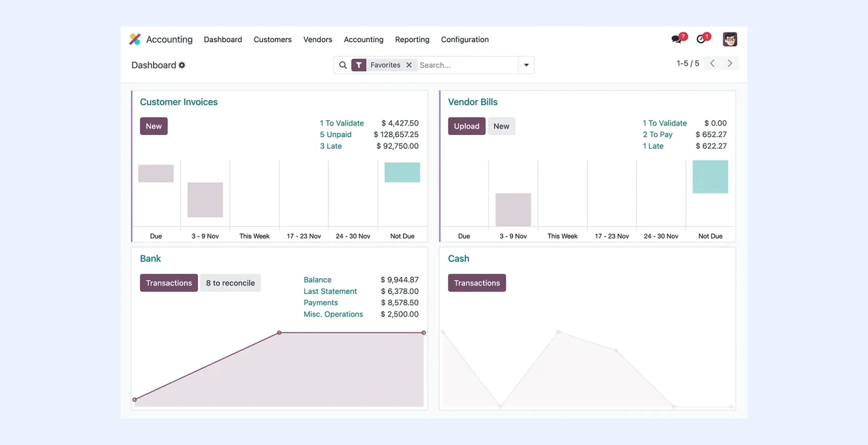Click the Misc. Operations link
868x445 pixels.
click(x=333, y=314)
